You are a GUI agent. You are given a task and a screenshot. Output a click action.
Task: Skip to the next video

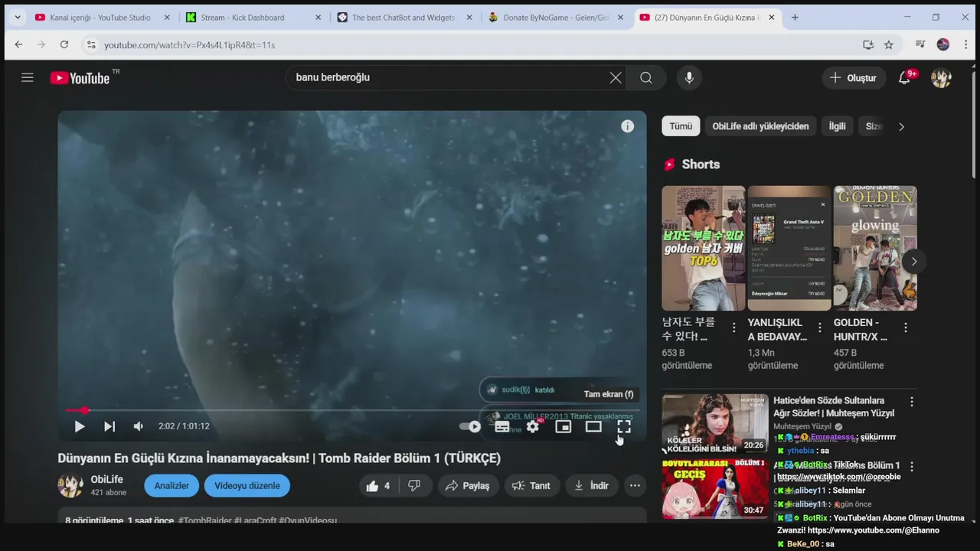tap(109, 426)
